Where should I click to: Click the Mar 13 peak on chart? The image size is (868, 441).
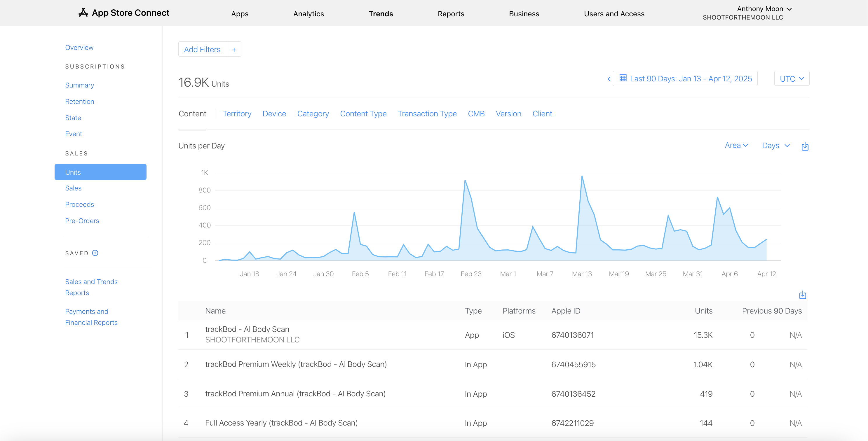pyautogui.click(x=582, y=176)
